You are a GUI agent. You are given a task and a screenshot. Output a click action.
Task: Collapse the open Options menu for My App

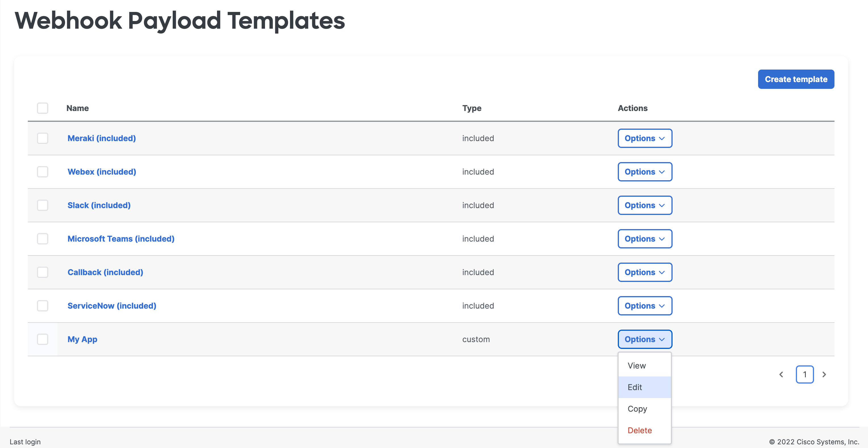[x=644, y=339]
